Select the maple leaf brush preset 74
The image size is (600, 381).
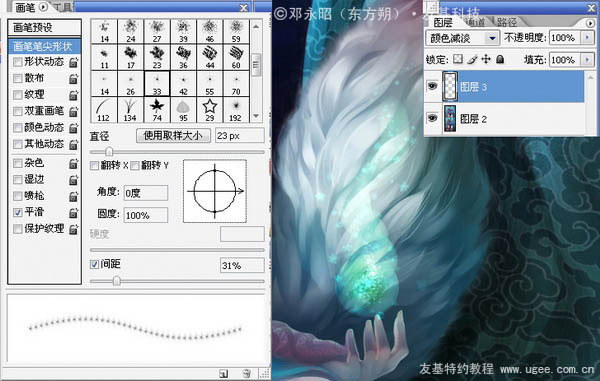157,110
